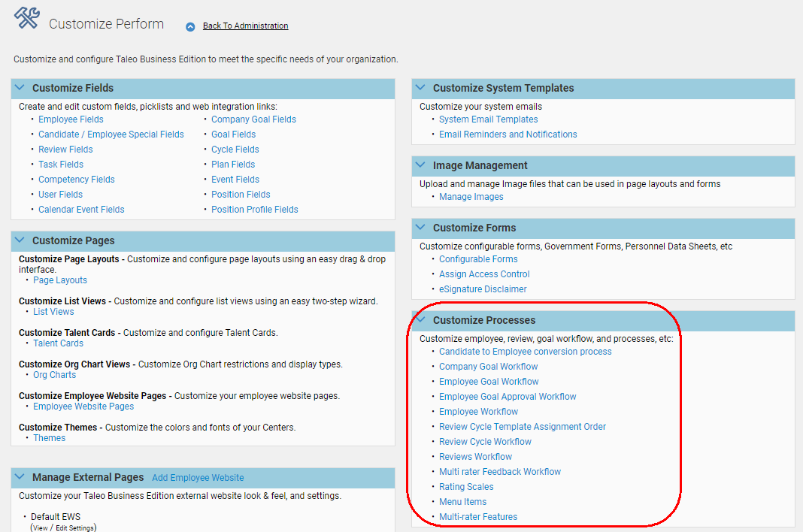This screenshot has width=803, height=532.
Task: Open Reviews Workflow link
Action: click(475, 457)
